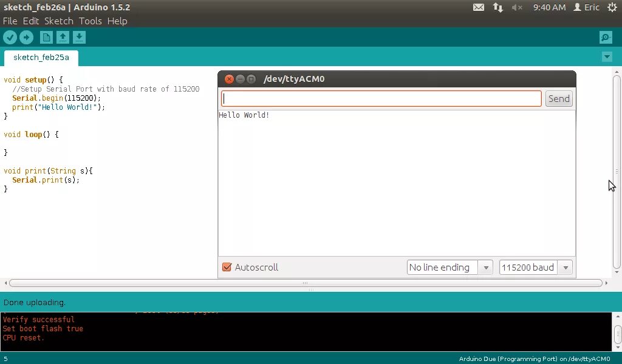Image resolution: width=622 pixels, height=364 pixels.
Task: Open the system gear menu
Action: coord(612,7)
